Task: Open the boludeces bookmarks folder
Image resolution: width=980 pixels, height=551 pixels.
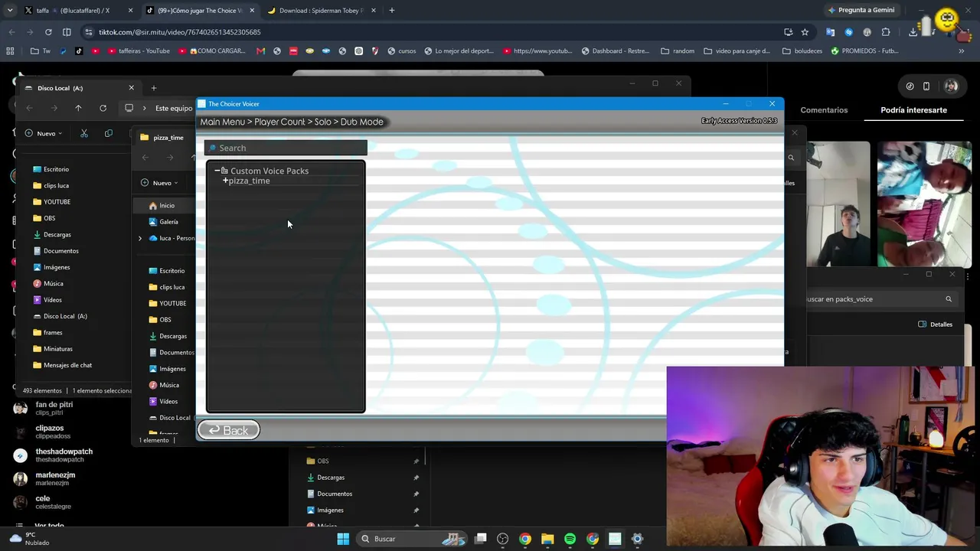Action: pyautogui.click(x=802, y=51)
